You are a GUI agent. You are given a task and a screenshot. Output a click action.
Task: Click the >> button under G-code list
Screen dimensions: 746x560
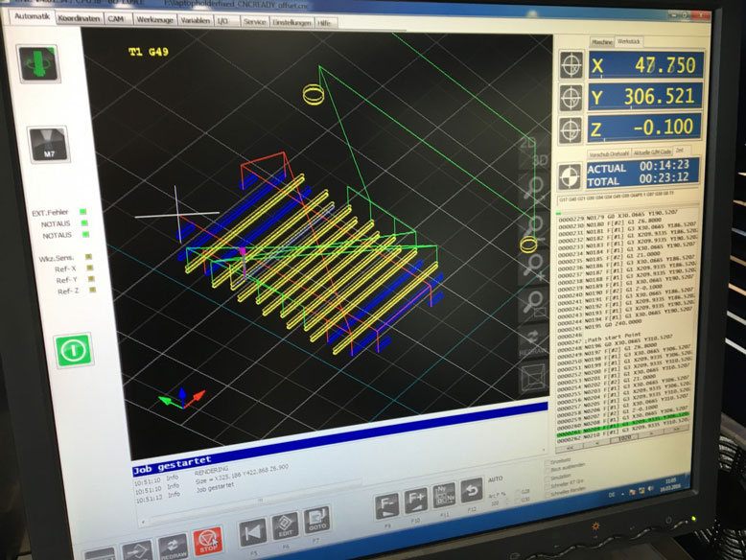point(676,430)
